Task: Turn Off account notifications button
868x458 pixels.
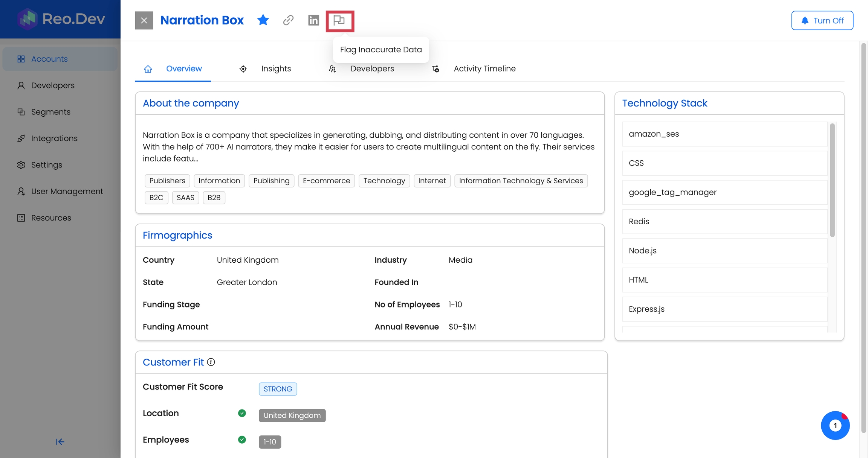Action: point(822,20)
